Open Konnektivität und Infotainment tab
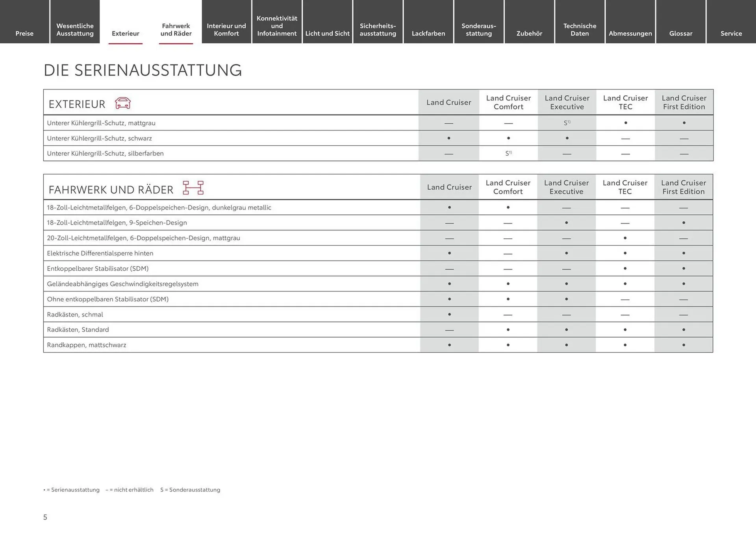756x535 pixels. 277,26
